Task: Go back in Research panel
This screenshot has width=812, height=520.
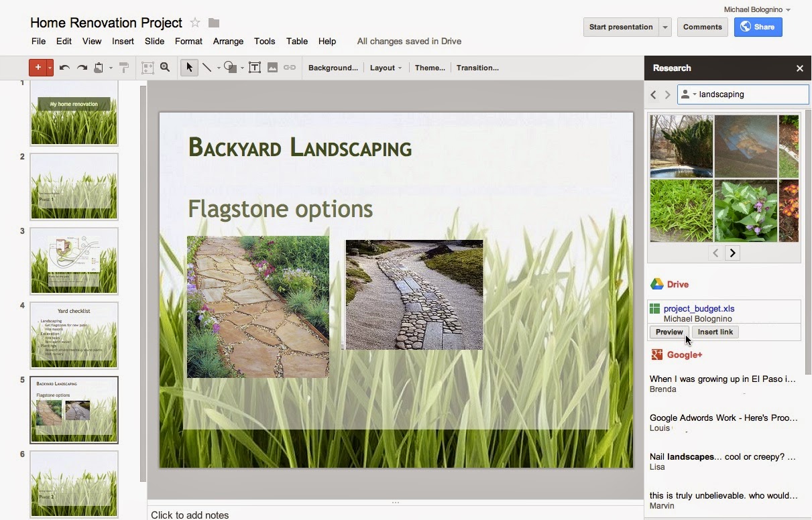Action: (x=654, y=94)
